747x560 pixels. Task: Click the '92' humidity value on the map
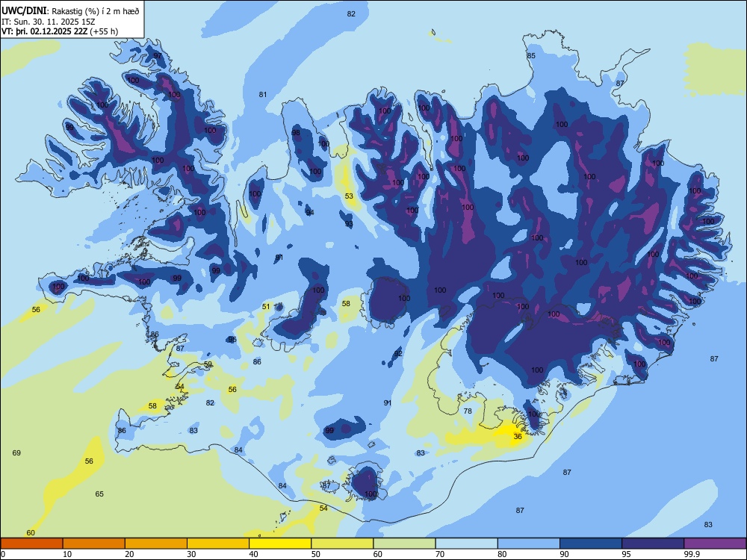[x=398, y=353]
